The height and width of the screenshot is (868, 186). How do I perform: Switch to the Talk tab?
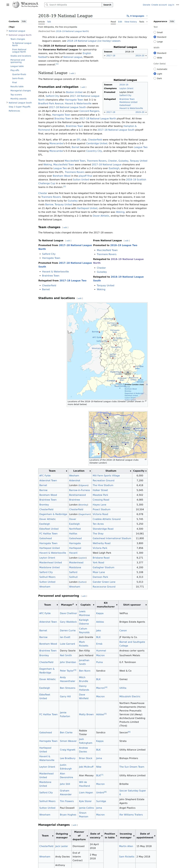(x=49, y=22)
